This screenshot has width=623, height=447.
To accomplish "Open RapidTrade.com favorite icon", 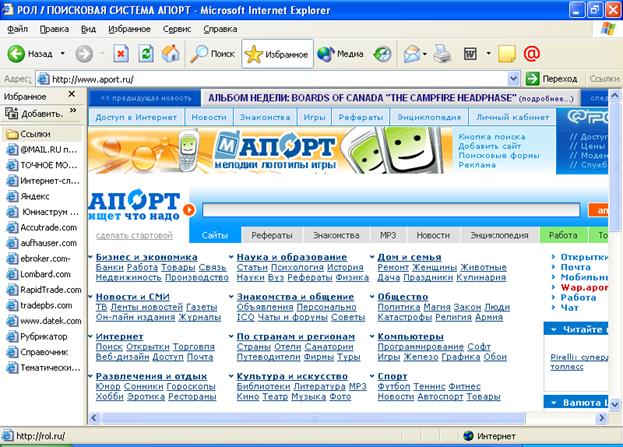I will [12, 290].
